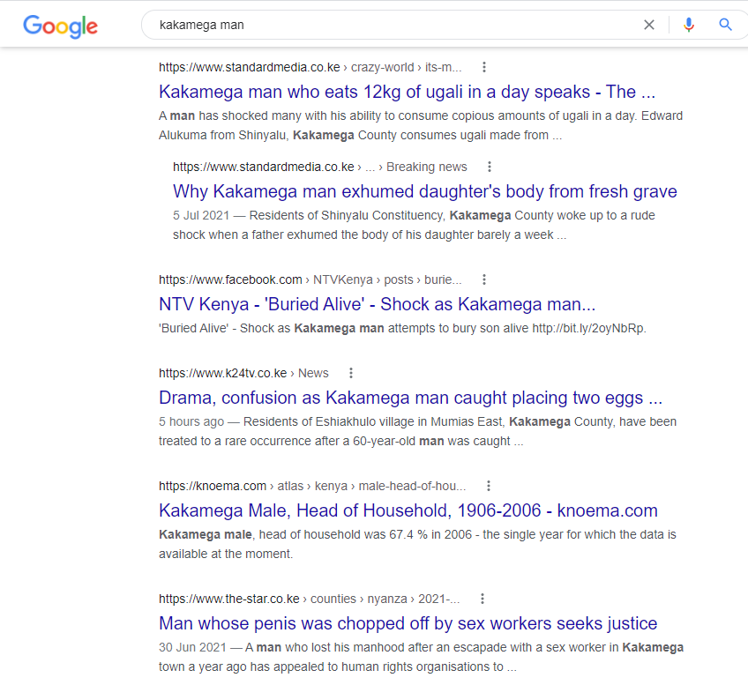Viewport: 748px width, 700px height.
Task: Open three-dot menu for the-star result
Action: [482, 599]
